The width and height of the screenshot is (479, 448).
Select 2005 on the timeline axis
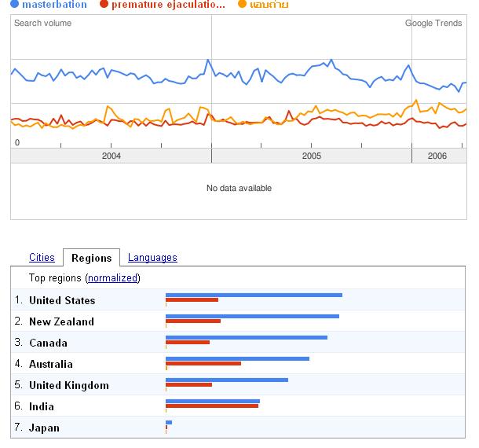click(x=312, y=156)
